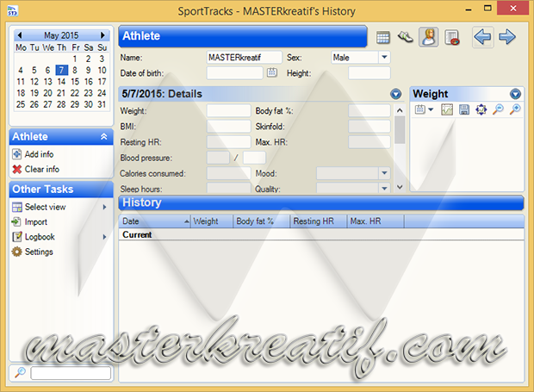
Task: Open the 5/7/2015 Details panel menu
Action: pyautogui.click(x=395, y=94)
